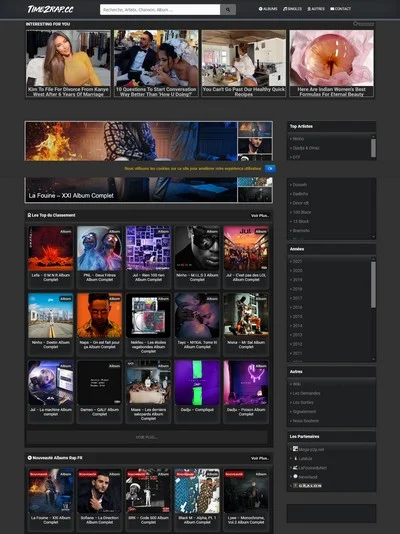Open Jul La machine album cover
Viewport: 400px width, 534px height.
(51, 383)
